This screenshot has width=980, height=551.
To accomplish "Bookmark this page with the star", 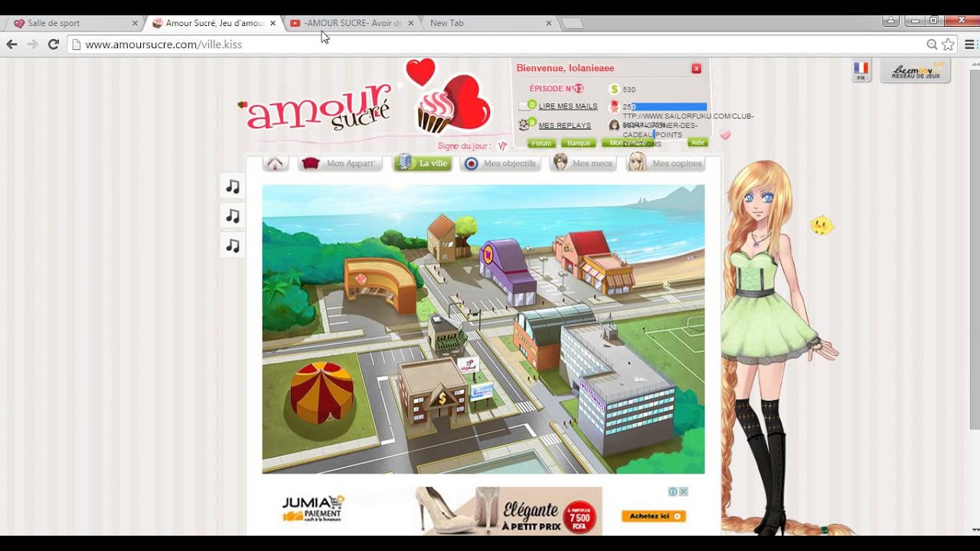I will click(x=949, y=44).
